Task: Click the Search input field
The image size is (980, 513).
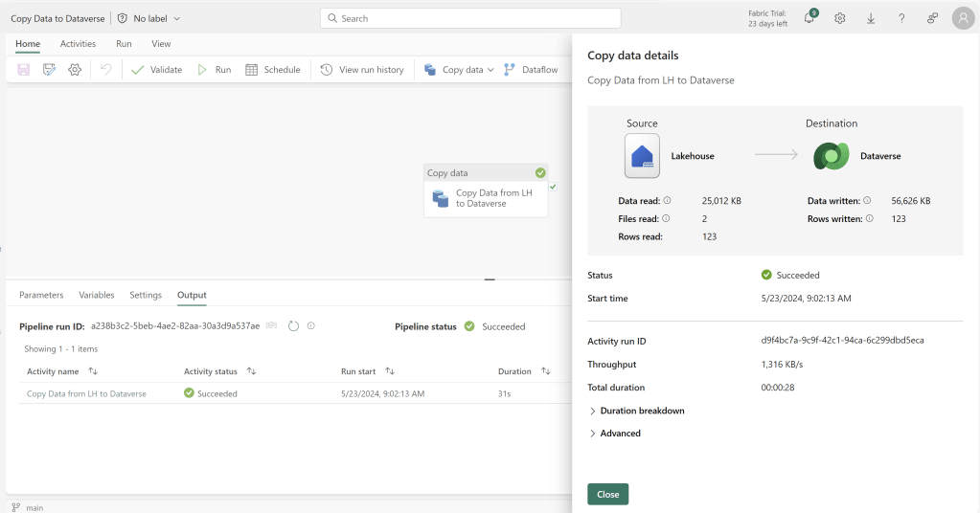Action: pos(469,18)
